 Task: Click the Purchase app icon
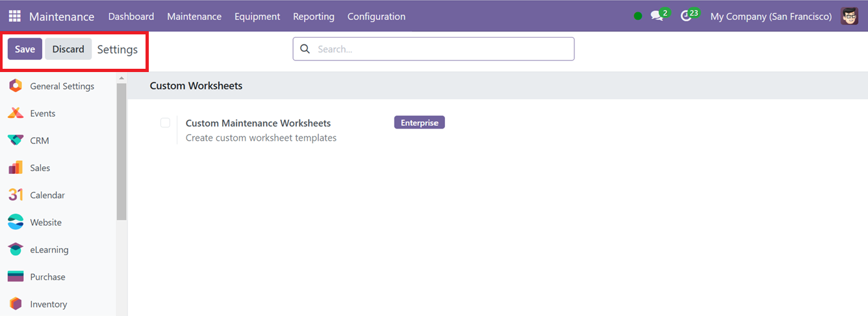coord(16,276)
